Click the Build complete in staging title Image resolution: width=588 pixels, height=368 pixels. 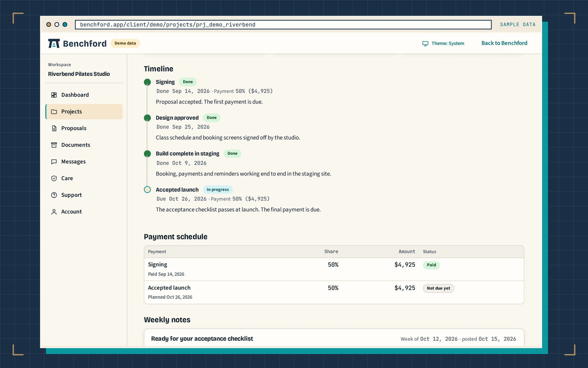click(187, 154)
